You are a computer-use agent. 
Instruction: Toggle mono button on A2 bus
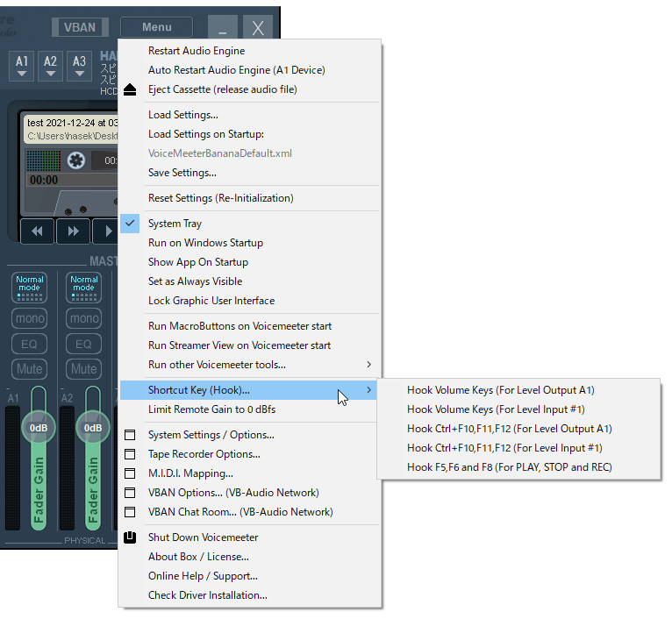(x=83, y=318)
